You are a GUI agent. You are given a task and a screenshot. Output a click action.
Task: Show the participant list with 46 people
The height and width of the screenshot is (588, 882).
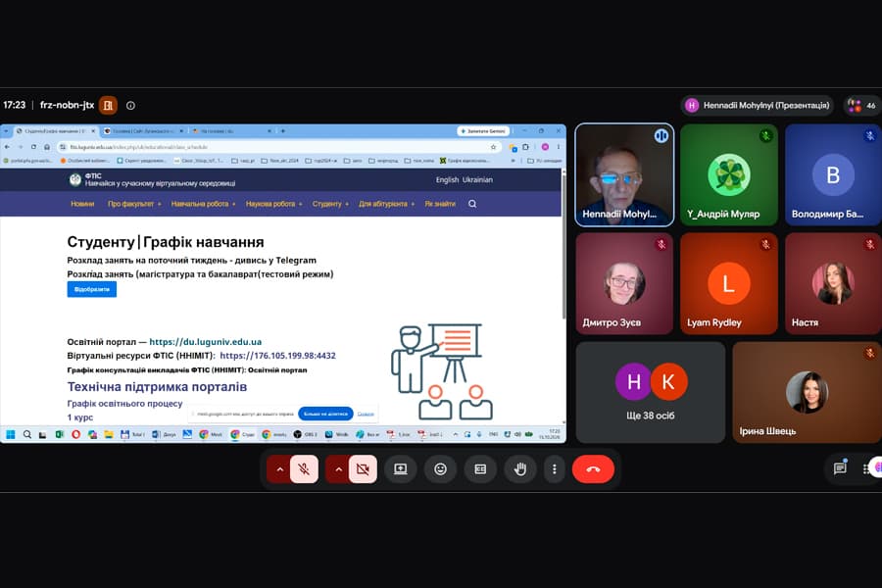coord(863,105)
